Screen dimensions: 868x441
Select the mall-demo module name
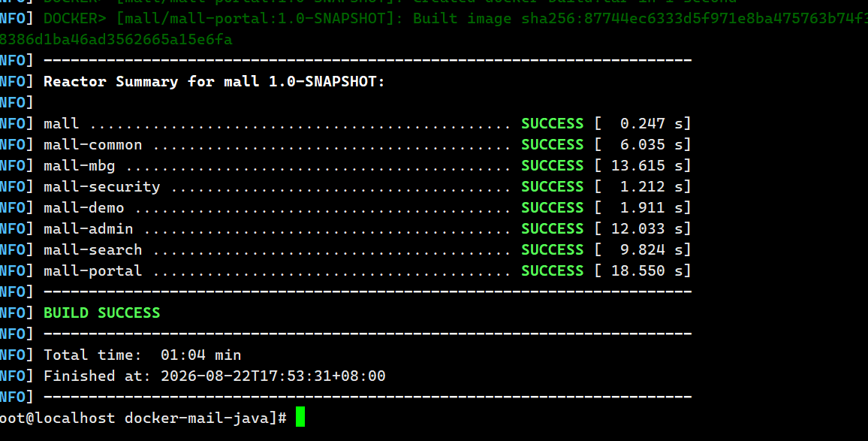pyautogui.click(x=84, y=208)
